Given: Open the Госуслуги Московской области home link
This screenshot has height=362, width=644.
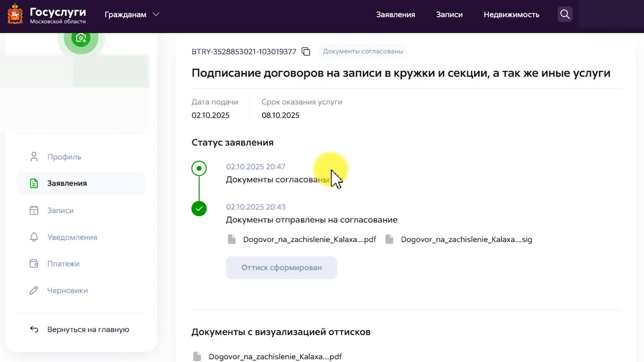Looking at the screenshot, I should point(58,15).
